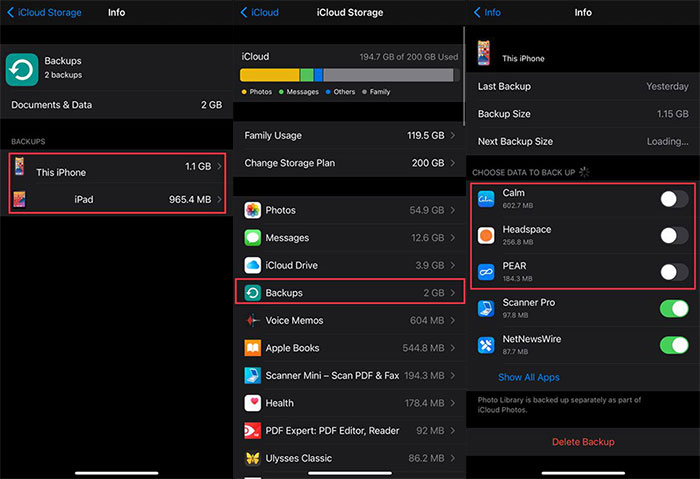700x479 pixels.
Task: Tap Show All Apps link
Action: point(529,377)
